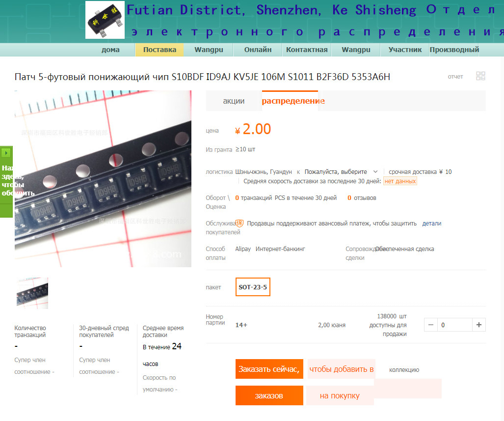Viewport: 504px width, 421px height.
Task: Open the Поставка menu item
Action: tap(159, 50)
